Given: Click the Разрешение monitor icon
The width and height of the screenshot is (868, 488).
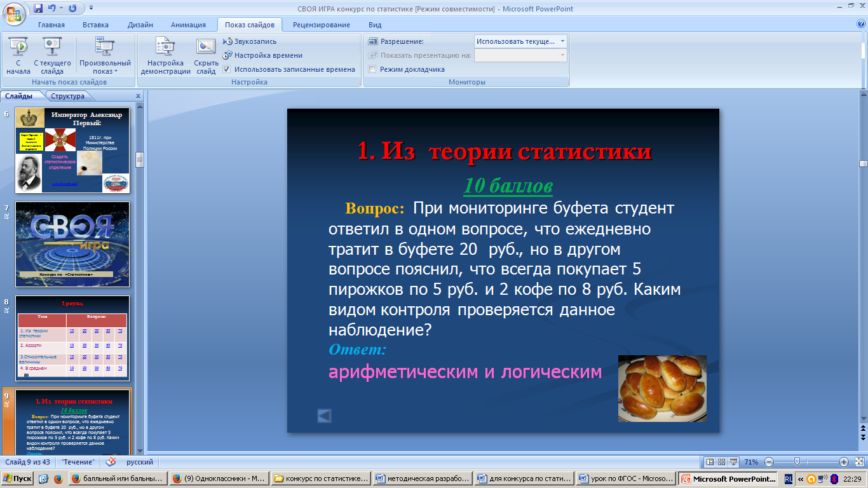Looking at the screenshot, I should [373, 41].
